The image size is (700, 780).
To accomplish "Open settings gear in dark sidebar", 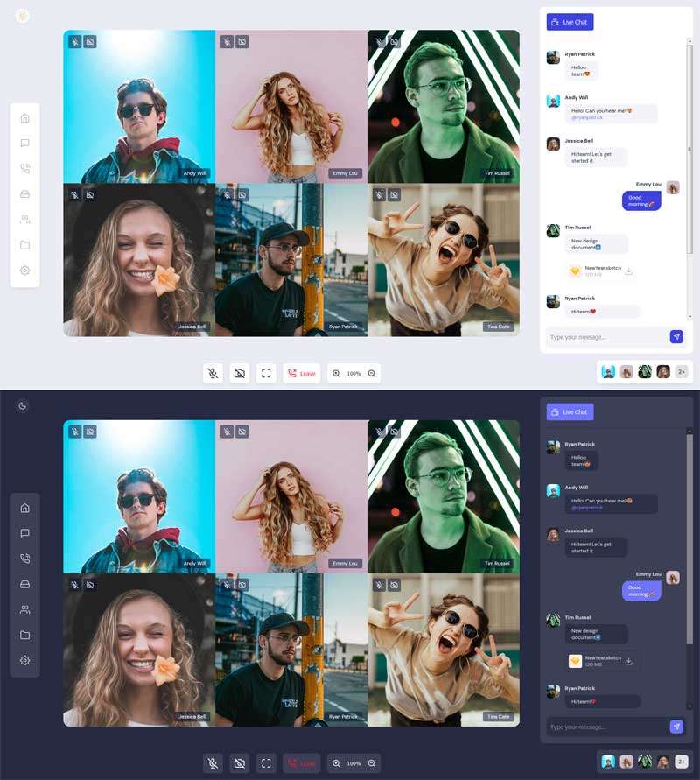I will (x=24, y=660).
